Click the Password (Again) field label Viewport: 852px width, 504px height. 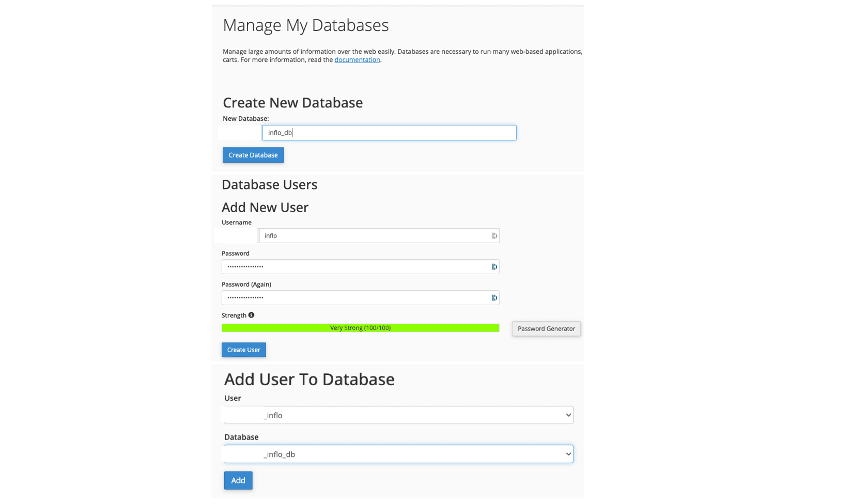(x=246, y=285)
